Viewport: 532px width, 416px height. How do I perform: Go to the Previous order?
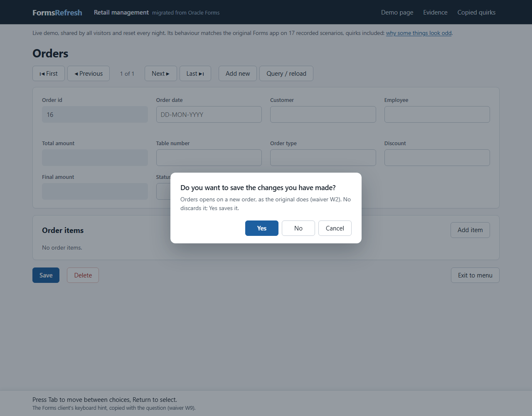89,73
